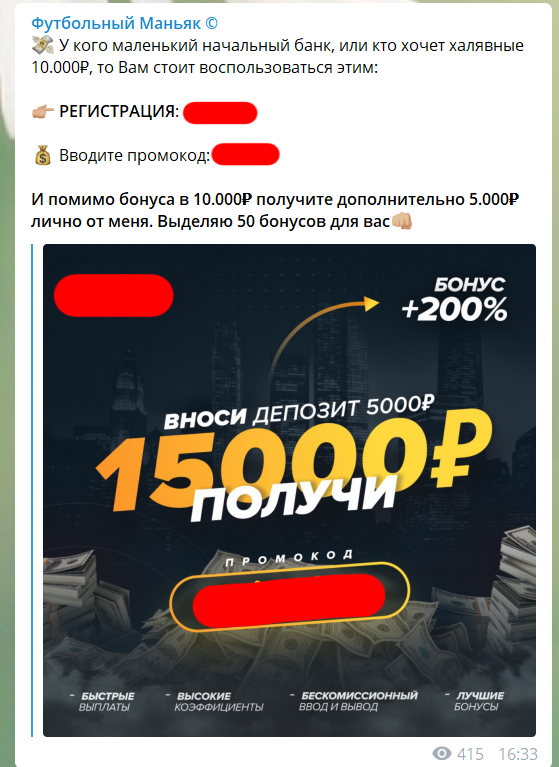Screen dimensions: 559x767
Task: Click the 'Быстрые выплаты' feature text
Action: (104, 701)
